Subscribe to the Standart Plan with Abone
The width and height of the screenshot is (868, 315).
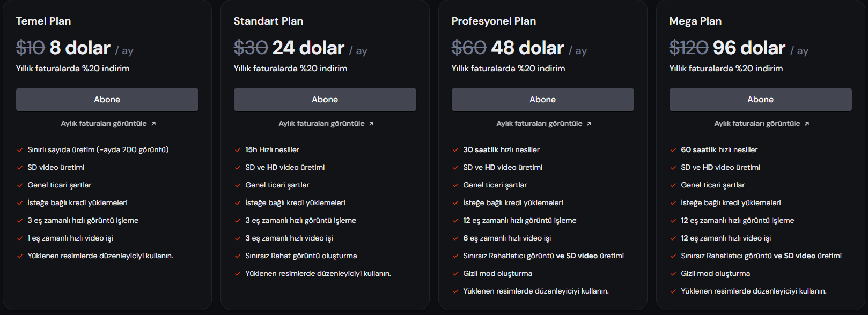point(325,100)
